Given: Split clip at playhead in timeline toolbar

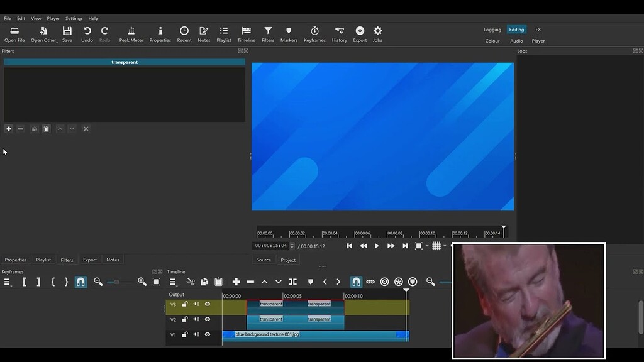Looking at the screenshot, I should 292,282.
